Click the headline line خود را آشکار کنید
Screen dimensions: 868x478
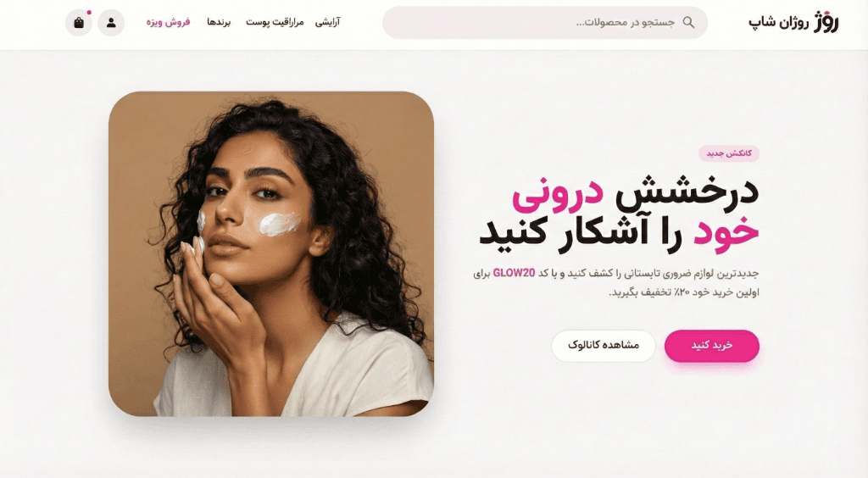pyautogui.click(x=619, y=234)
